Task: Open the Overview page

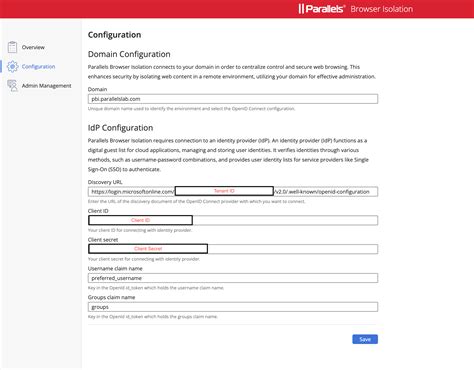Action: 33,47
